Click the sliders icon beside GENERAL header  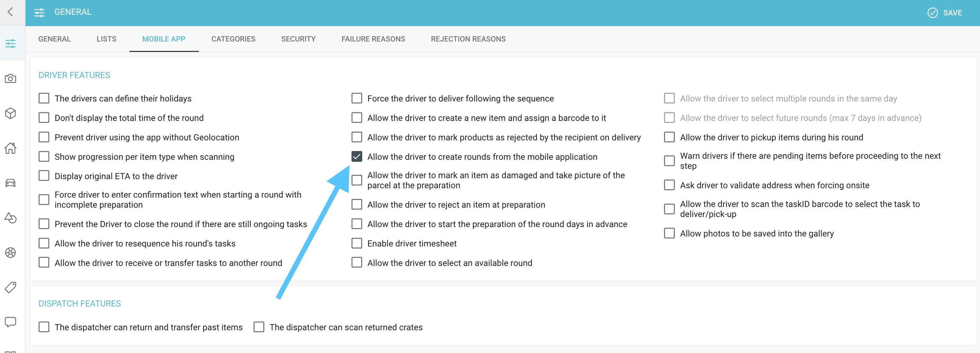click(39, 12)
